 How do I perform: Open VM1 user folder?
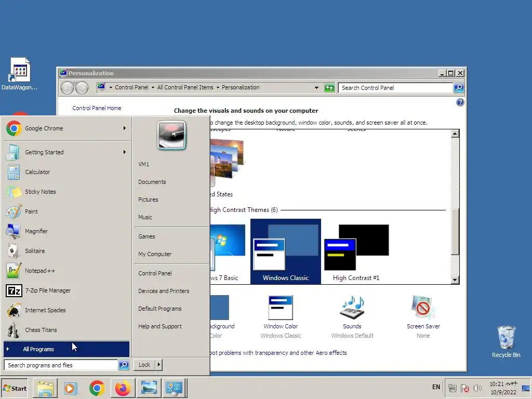pyautogui.click(x=144, y=164)
